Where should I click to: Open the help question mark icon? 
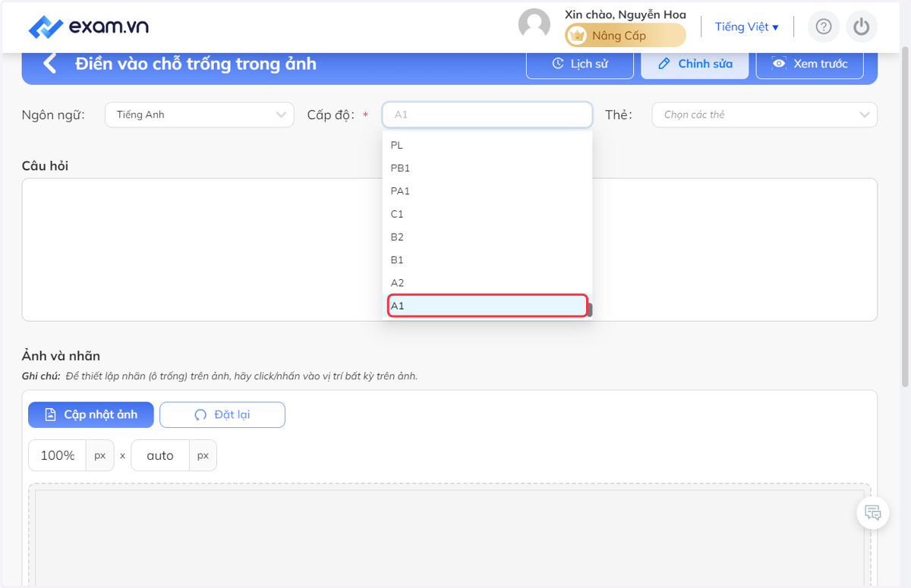coord(824,27)
